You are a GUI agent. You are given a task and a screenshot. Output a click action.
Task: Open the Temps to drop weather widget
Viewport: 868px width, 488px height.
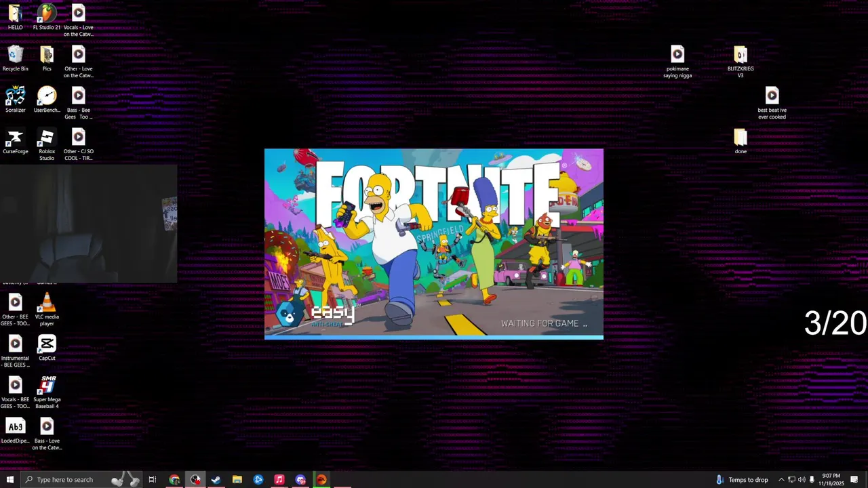tap(742, 480)
